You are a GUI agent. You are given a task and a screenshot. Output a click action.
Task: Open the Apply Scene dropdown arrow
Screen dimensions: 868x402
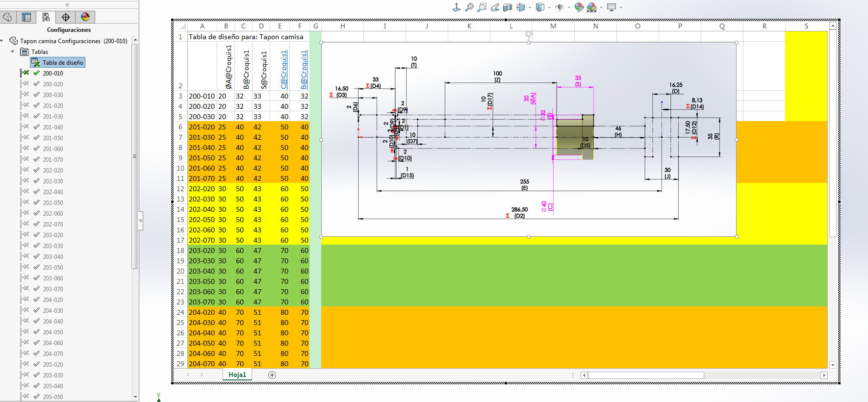pos(601,7)
